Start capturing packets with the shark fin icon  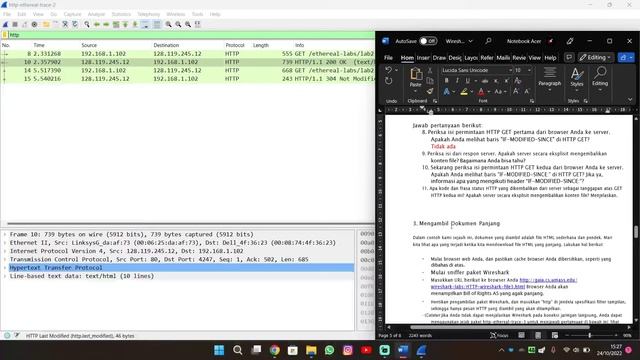pyautogui.click(x=6, y=24)
